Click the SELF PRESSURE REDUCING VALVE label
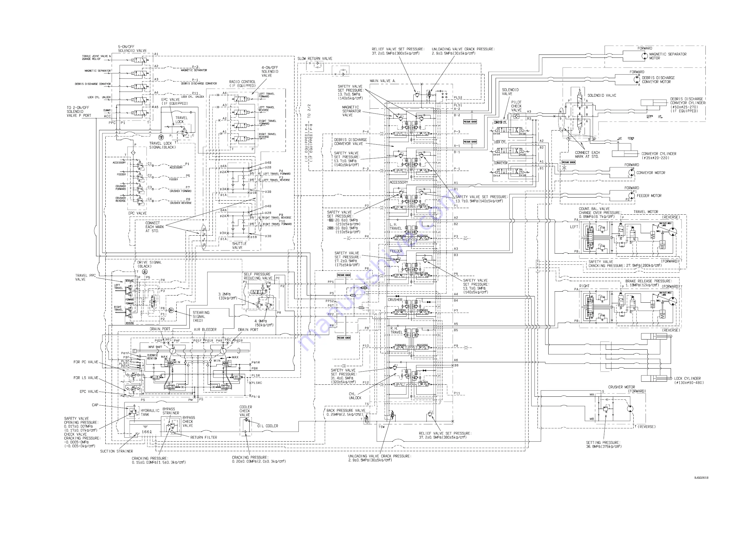756x535 pixels. [x=258, y=276]
